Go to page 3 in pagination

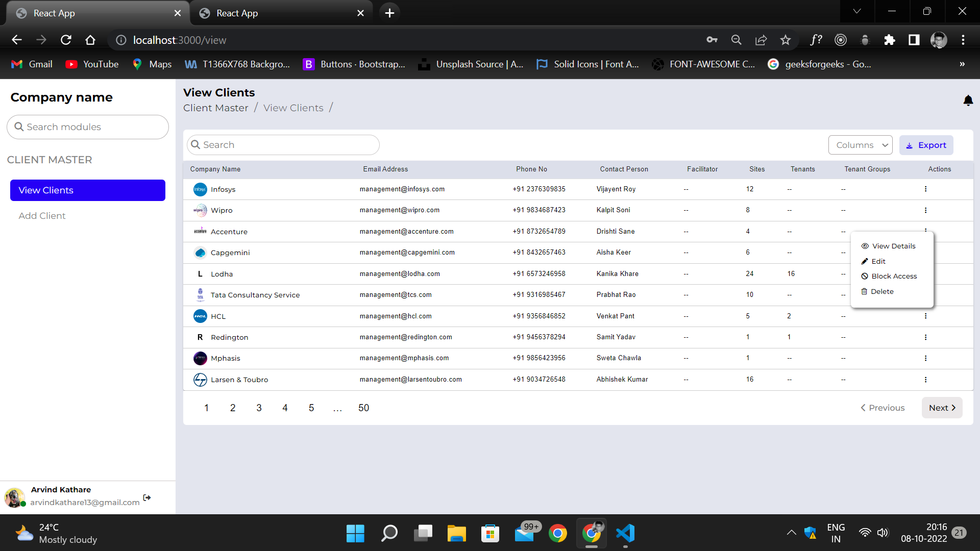tap(259, 408)
